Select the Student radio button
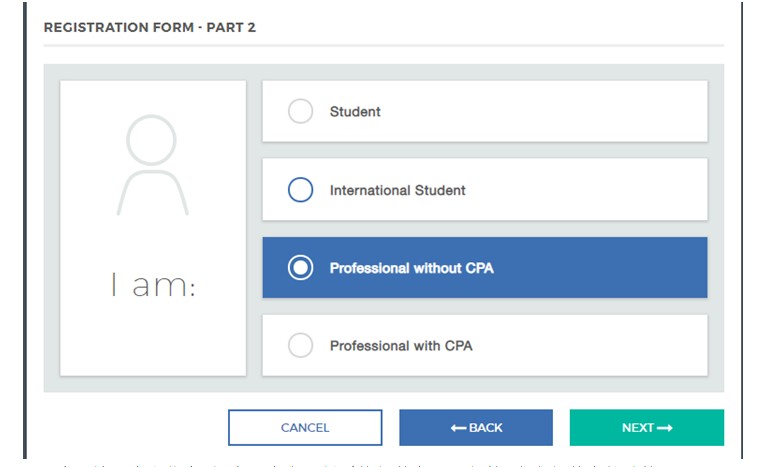Viewport: 778px width, 467px height. click(300, 112)
